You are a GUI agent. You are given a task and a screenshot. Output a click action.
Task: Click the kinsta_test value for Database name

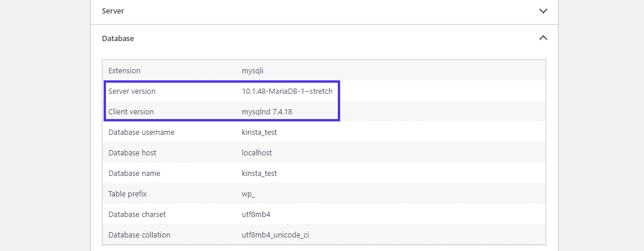(259, 174)
